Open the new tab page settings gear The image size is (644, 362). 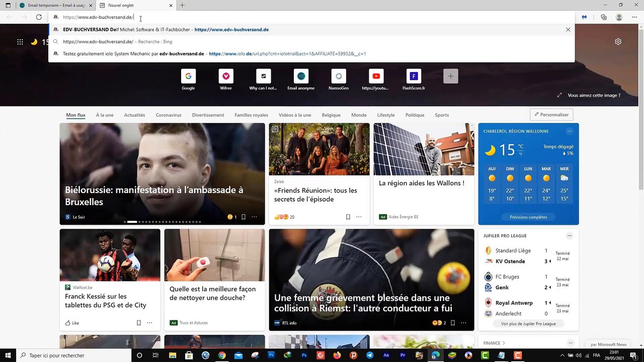[618, 42]
